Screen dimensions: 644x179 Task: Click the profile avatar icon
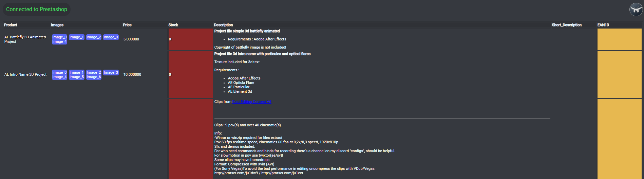click(x=636, y=10)
